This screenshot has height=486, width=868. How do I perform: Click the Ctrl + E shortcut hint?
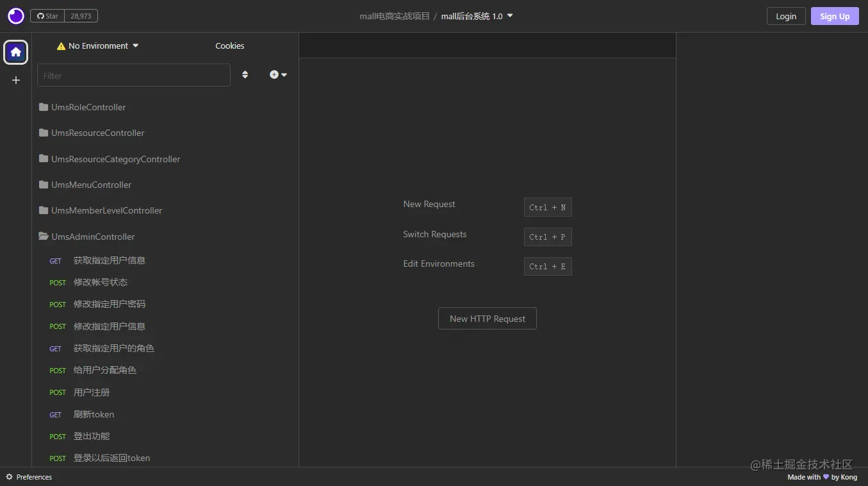[x=548, y=266]
